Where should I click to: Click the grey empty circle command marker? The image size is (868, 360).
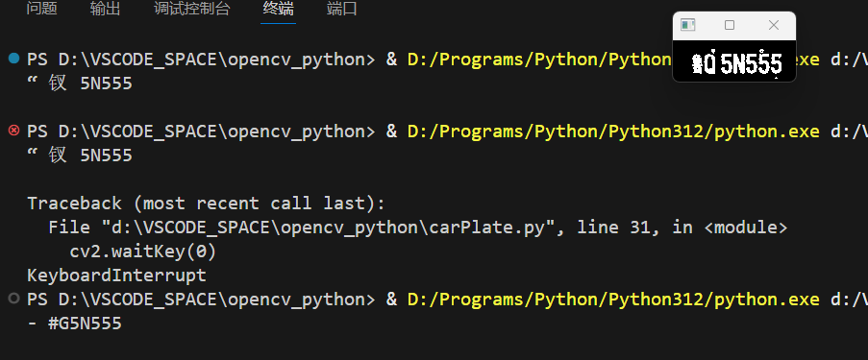click(13, 299)
